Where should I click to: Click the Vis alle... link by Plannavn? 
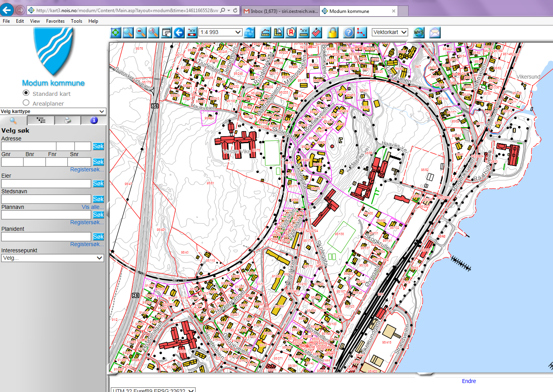(93, 207)
